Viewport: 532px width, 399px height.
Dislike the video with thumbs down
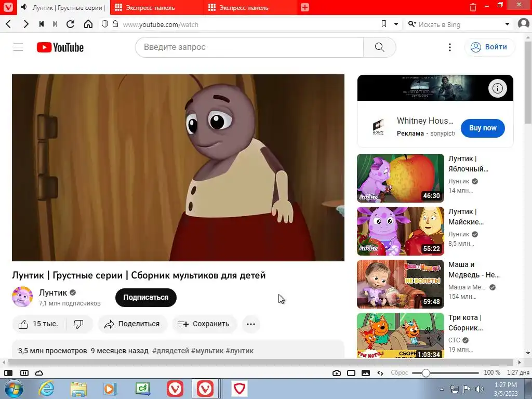pos(79,324)
